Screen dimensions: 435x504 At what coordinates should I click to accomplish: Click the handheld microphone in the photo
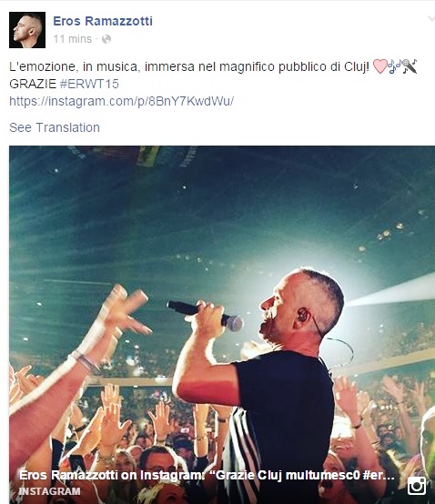click(x=205, y=315)
